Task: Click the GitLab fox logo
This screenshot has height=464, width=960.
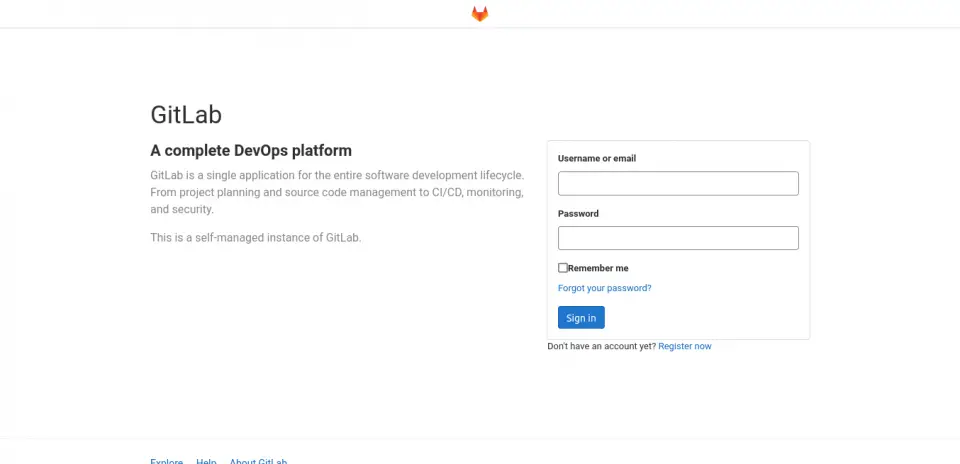Action: pos(480,14)
